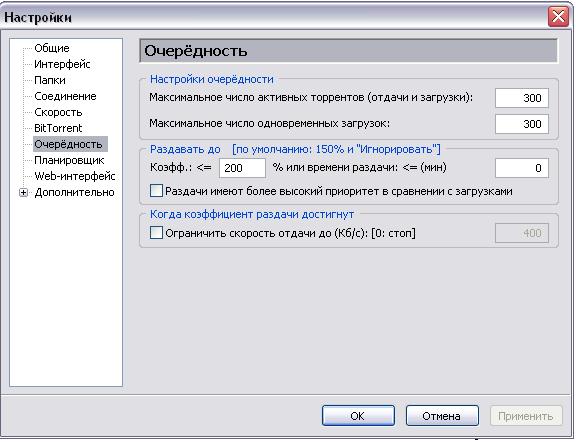Expand the Дополнительно tree node
576x442 pixels.
23,193
